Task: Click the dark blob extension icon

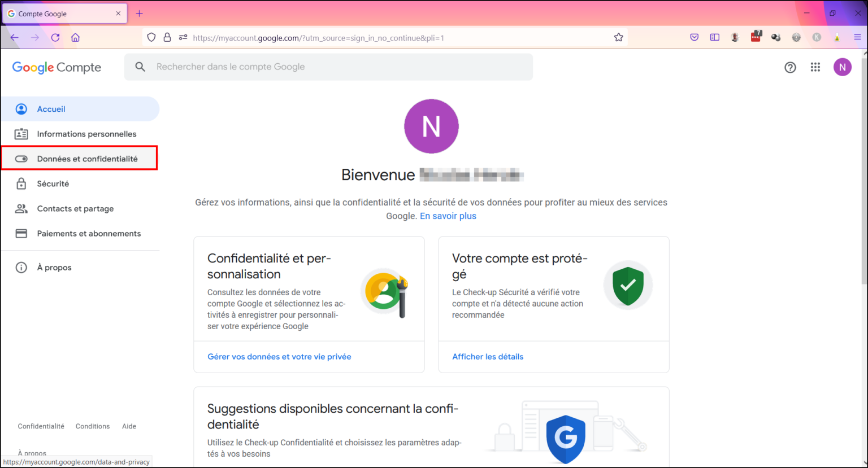Action: point(776,37)
